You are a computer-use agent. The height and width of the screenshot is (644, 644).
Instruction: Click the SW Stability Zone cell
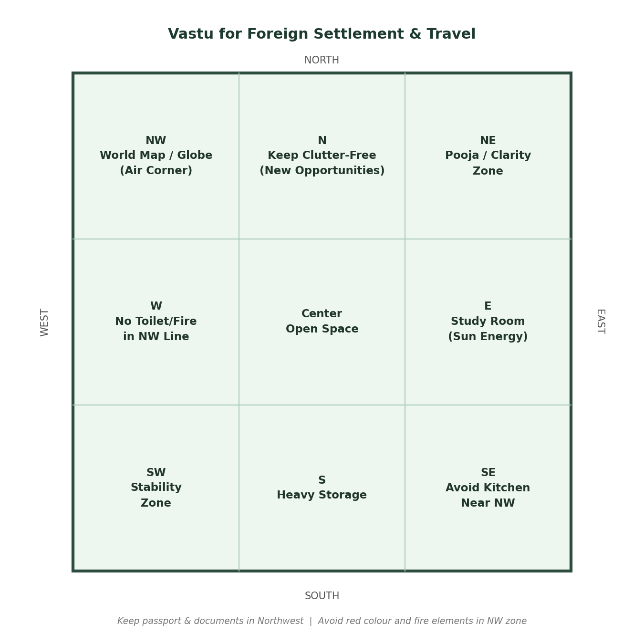(x=156, y=488)
